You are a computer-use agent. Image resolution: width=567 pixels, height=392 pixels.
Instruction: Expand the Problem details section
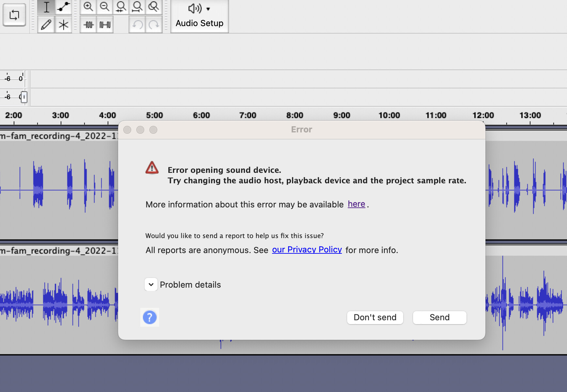pyautogui.click(x=151, y=284)
